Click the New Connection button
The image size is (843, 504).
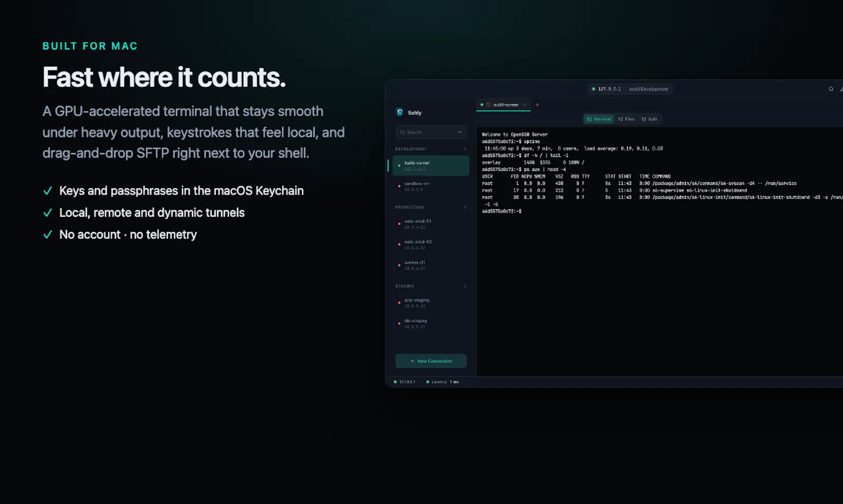(431, 361)
